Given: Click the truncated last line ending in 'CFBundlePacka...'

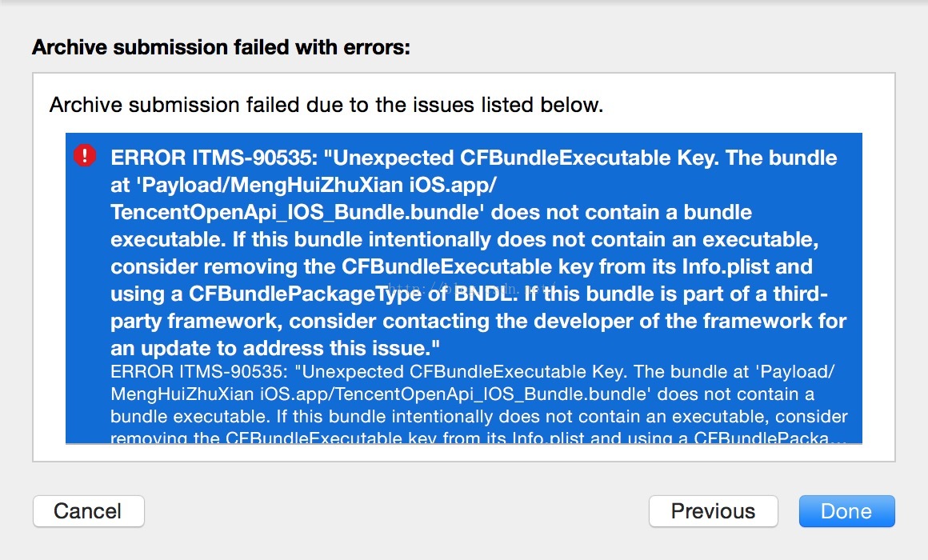Looking at the screenshot, I should [x=478, y=438].
